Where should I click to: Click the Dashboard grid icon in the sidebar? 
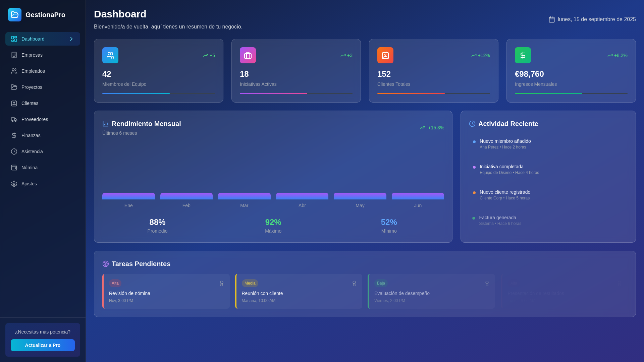pyautogui.click(x=14, y=39)
